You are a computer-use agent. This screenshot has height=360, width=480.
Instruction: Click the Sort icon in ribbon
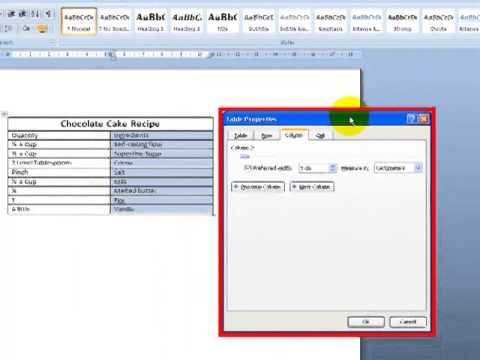35,14
